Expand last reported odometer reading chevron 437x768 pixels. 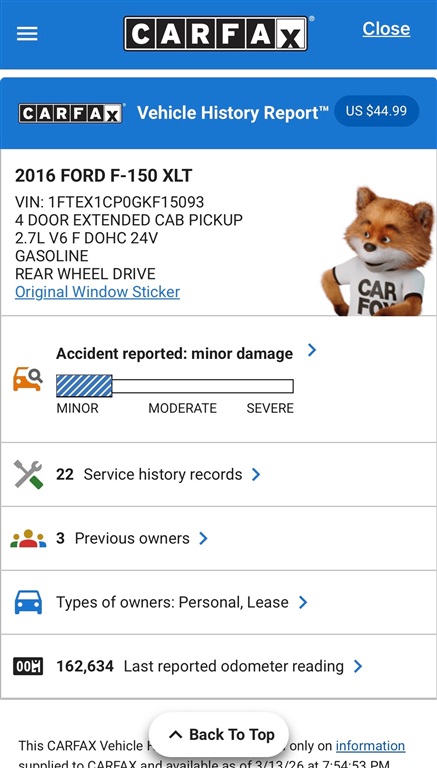[x=358, y=666]
